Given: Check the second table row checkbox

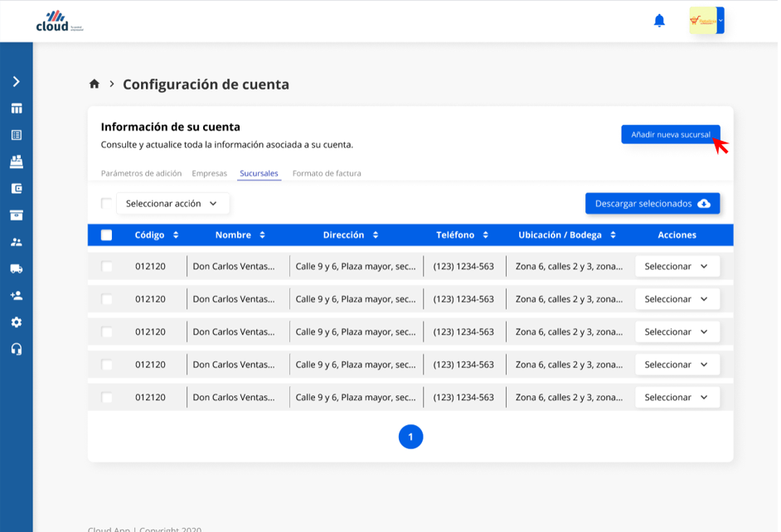Looking at the screenshot, I should click(x=107, y=299).
